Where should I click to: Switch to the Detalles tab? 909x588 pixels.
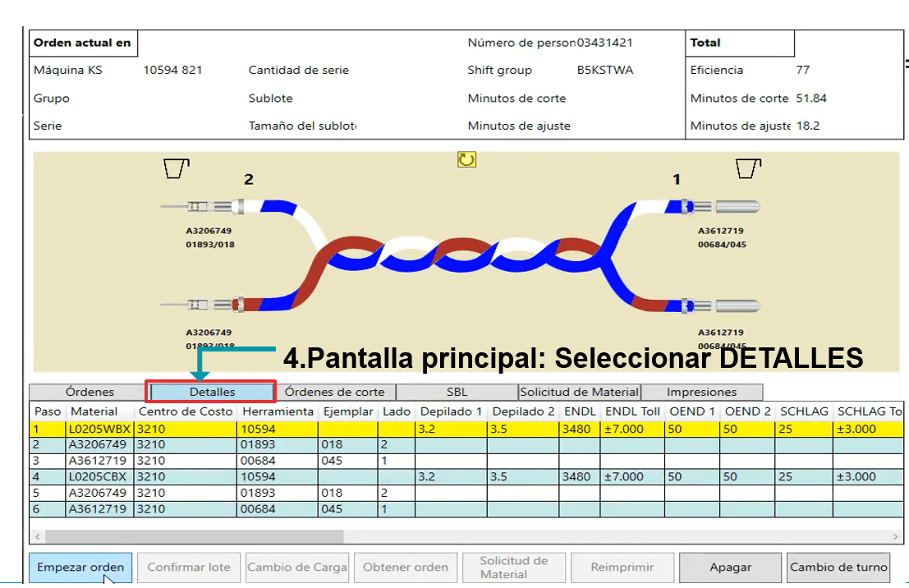(212, 392)
